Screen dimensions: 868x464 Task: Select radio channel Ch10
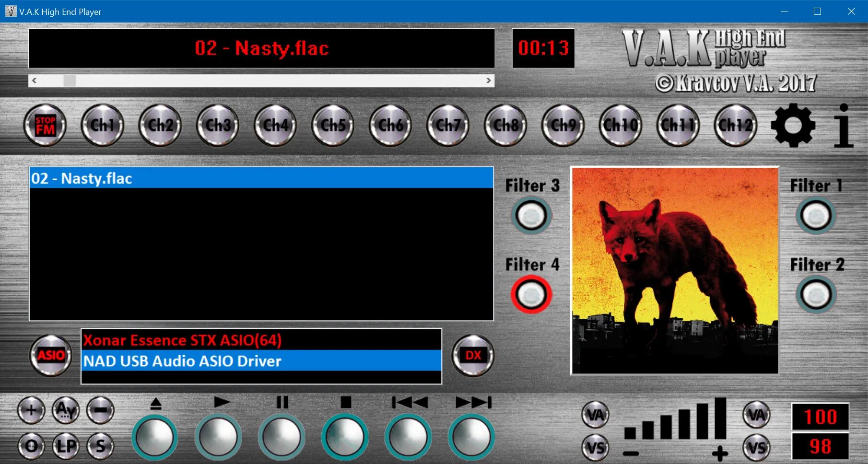[x=621, y=126]
